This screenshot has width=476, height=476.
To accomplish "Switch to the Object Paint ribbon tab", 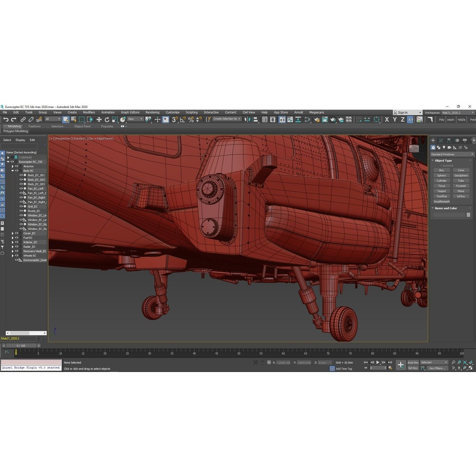I will [x=82, y=126].
